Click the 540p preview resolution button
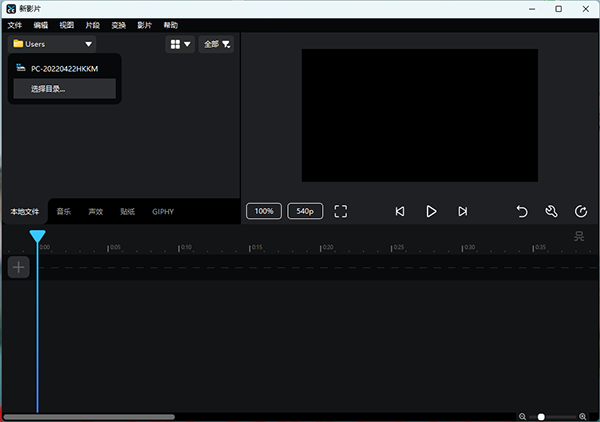This screenshot has width=600, height=422. pos(305,211)
